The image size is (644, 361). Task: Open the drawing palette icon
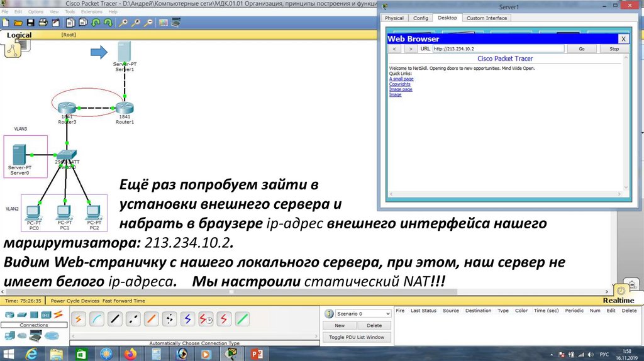pyautogui.click(x=164, y=23)
